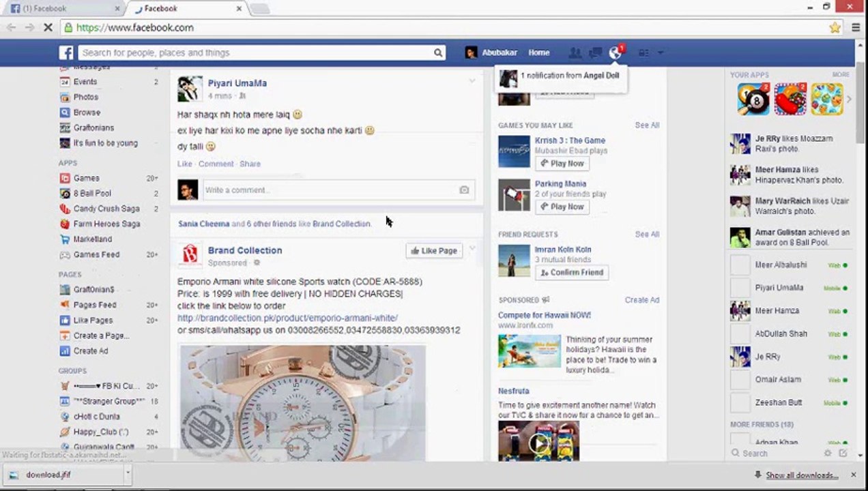Open account menu arrow in top bar
The height and width of the screenshot is (491, 868).
coord(660,53)
